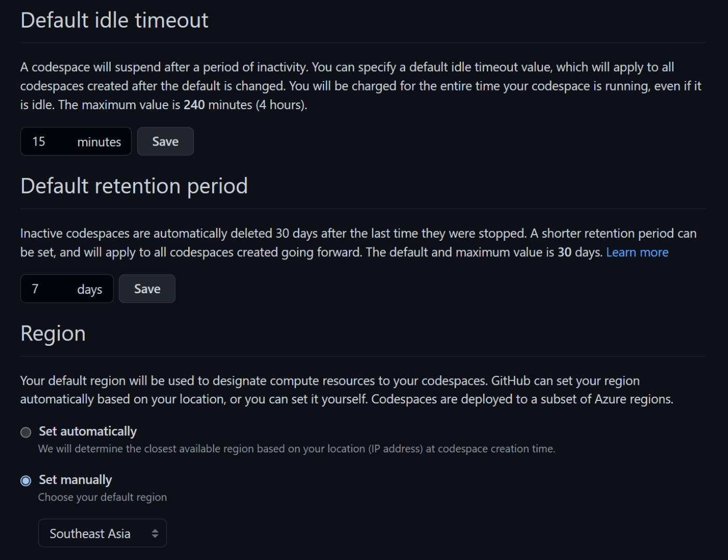Viewport: 728px width, 560px height.
Task: Click the 'minutes' unit label
Action: (x=99, y=142)
